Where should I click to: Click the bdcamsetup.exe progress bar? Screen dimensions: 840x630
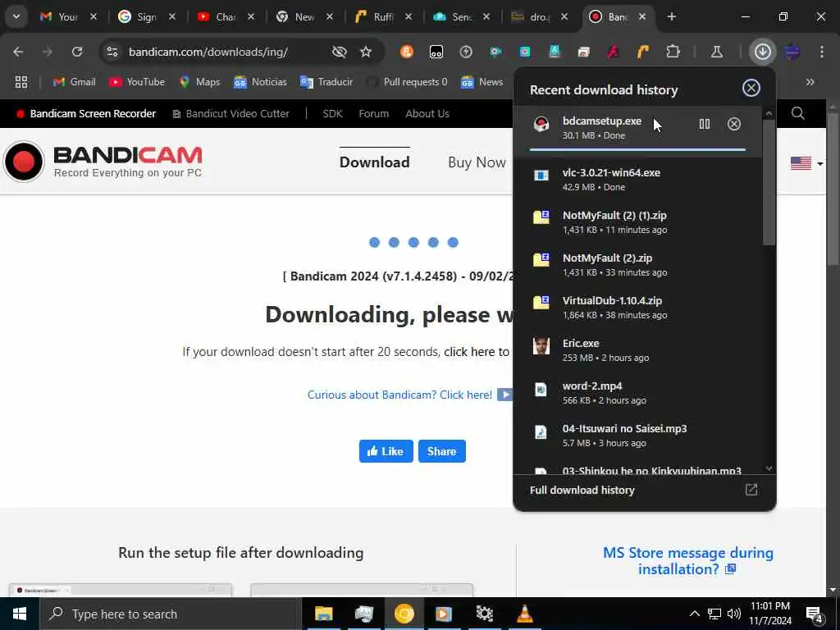coord(637,149)
